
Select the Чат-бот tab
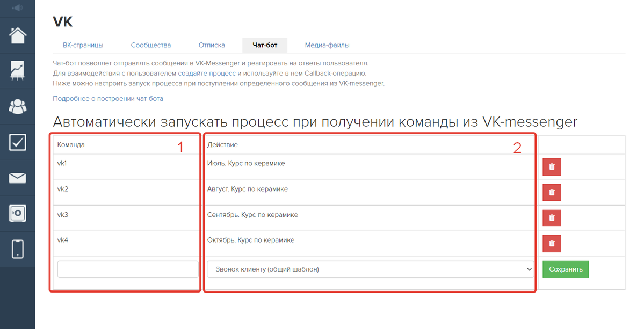tap(265, 45)
